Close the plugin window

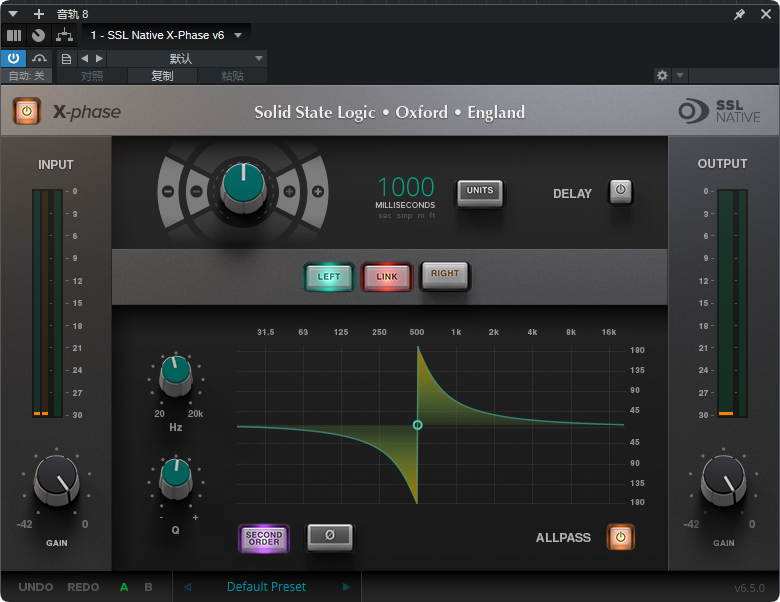(x=766, y=14)
